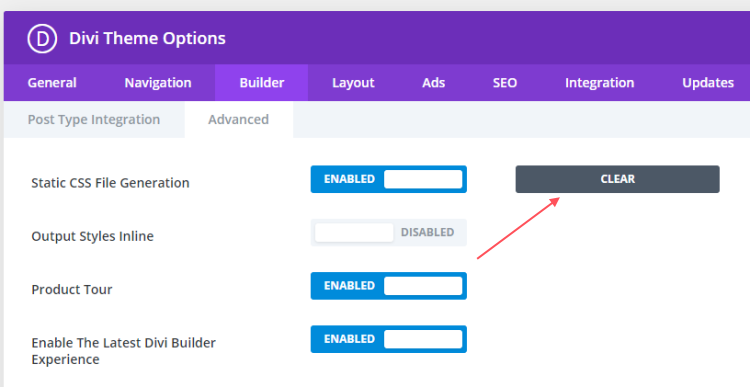Select the Advanced sub-tab
The image size is (750, 387).
[239, 120]
